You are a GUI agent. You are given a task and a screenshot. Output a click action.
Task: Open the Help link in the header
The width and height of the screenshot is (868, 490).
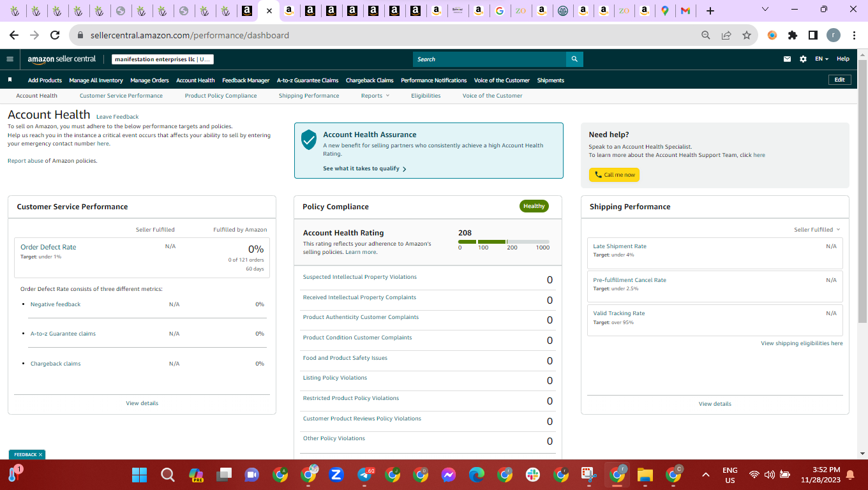(x=843, y=59)
